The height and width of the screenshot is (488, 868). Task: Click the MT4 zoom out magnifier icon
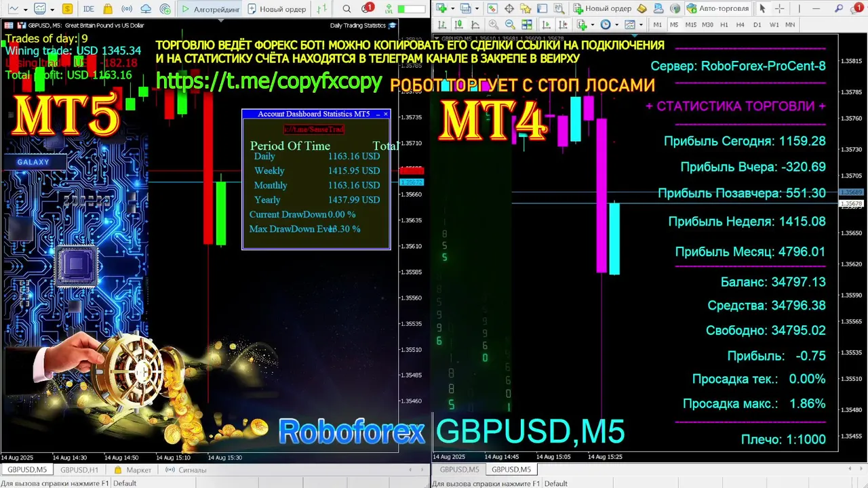tap(510, 24)
